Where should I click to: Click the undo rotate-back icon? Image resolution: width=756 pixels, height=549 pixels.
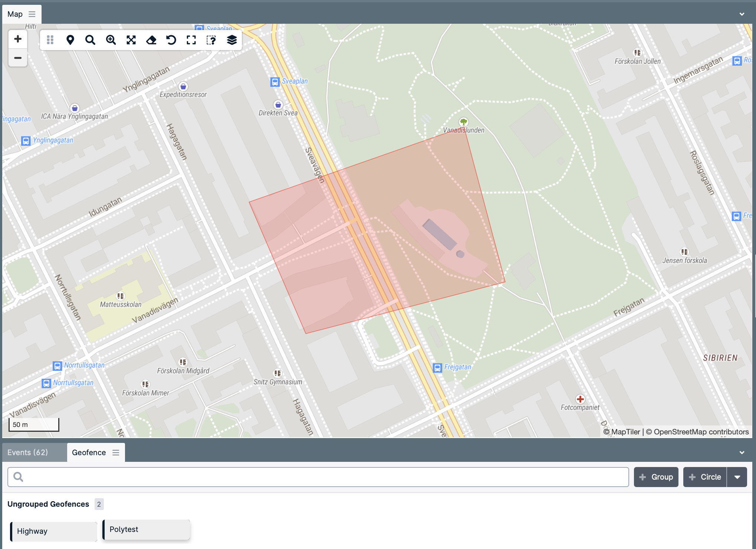tap(171, 40)
